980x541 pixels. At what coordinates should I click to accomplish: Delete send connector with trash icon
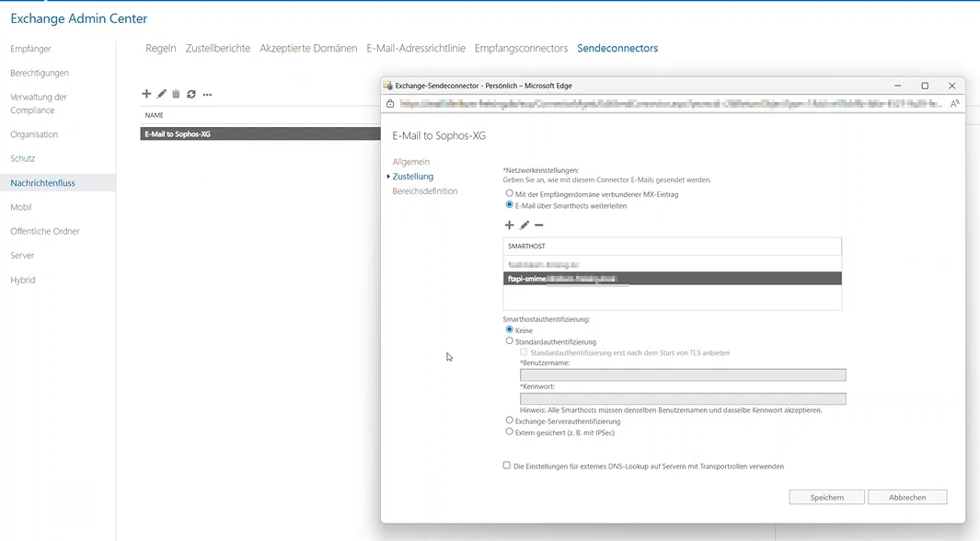[x=177, y=94]
